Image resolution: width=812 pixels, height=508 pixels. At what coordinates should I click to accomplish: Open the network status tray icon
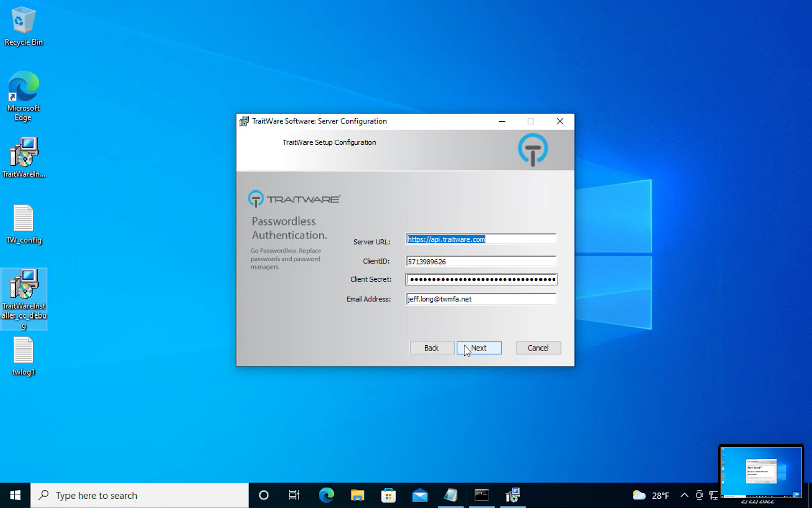tap(714, 495)
